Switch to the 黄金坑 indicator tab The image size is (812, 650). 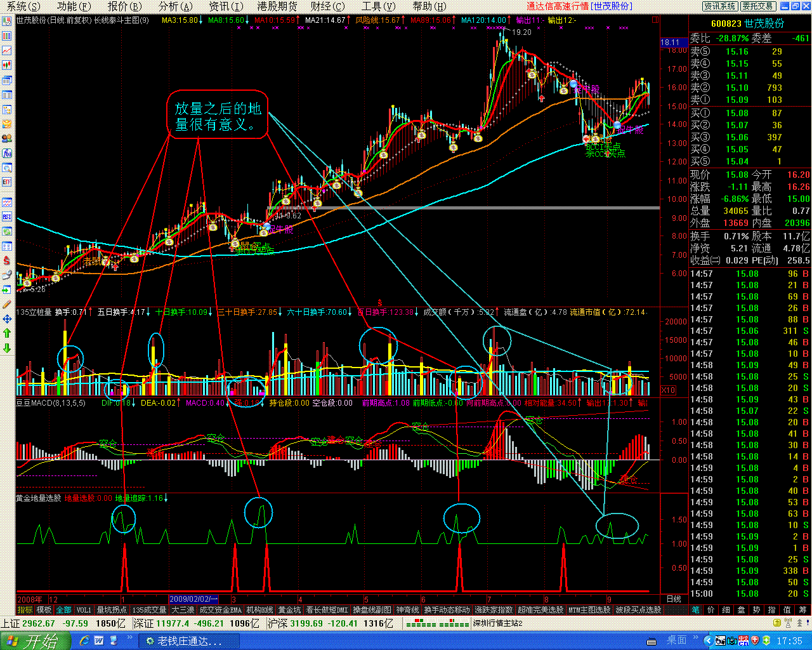click(x=289, y=610)
